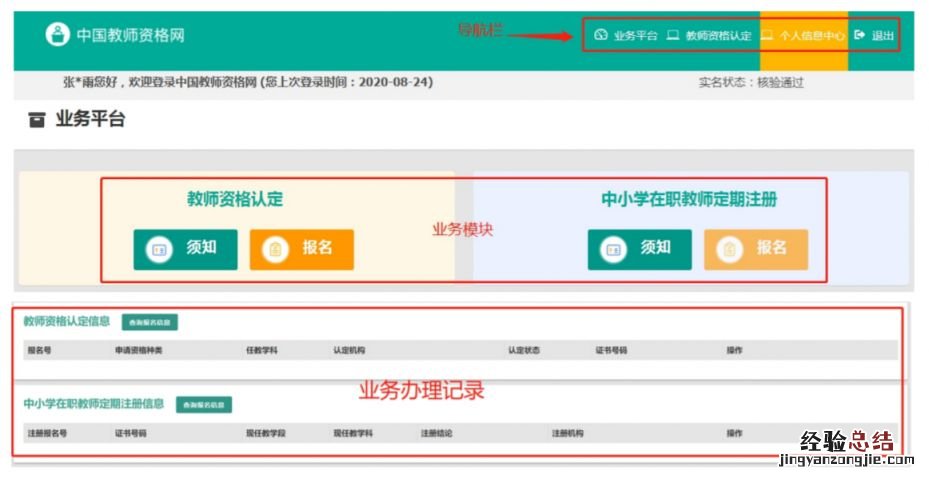This screenshot has width=929, height=478.
Task: Click 证书号码 header in the 认定信息 table
Action: [x=611, y=350]
